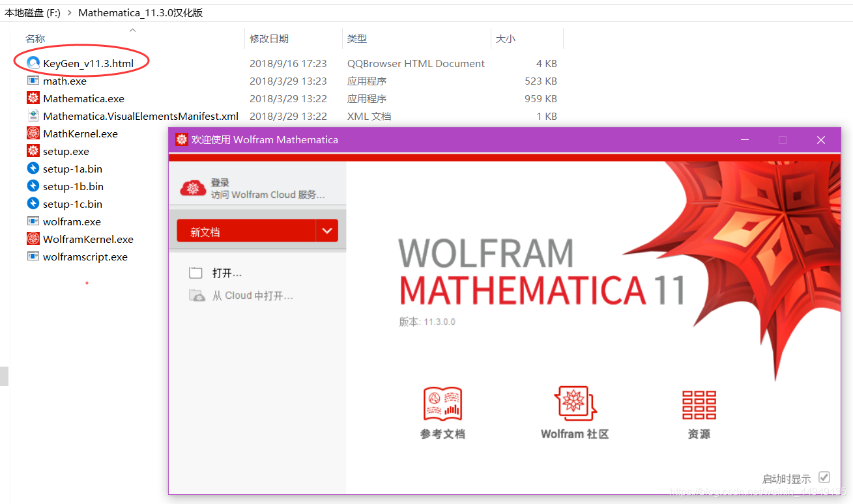Click 打开... to open a file

click(227, 273)
